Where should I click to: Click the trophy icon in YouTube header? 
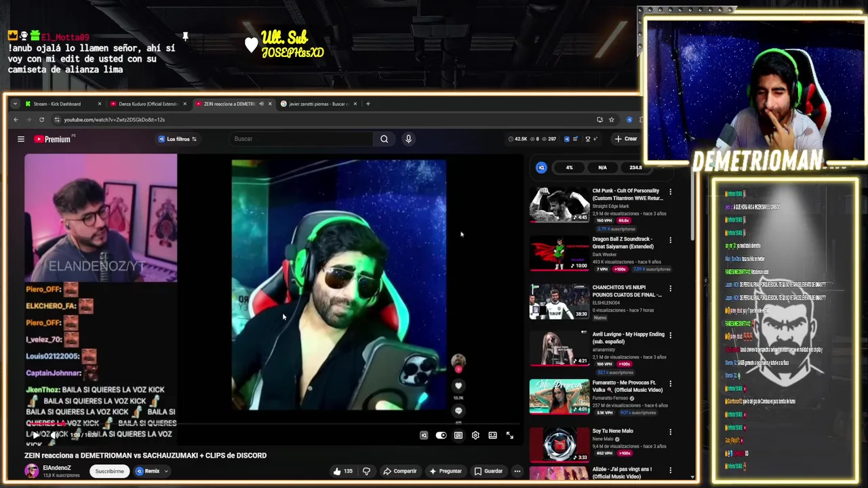[587, 139]
